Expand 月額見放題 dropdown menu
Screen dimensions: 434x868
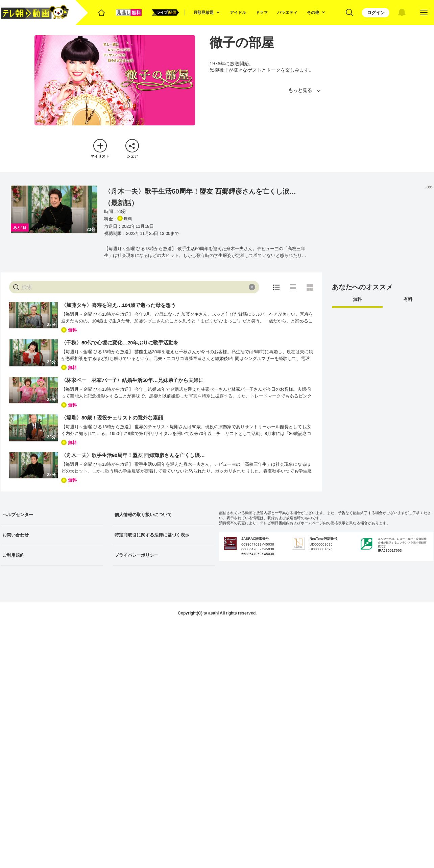pyautogui.click(x=207, y=13)
